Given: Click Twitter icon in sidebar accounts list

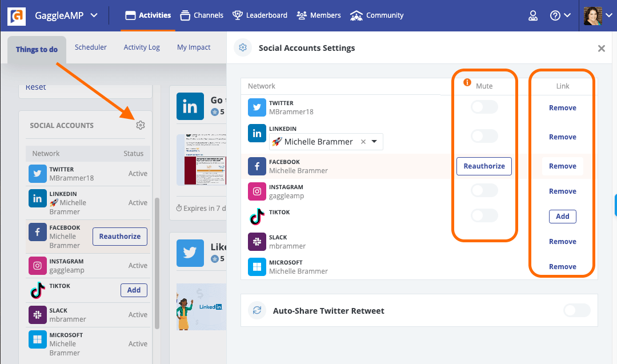Looking at the screenshot, I should point(37,174).
